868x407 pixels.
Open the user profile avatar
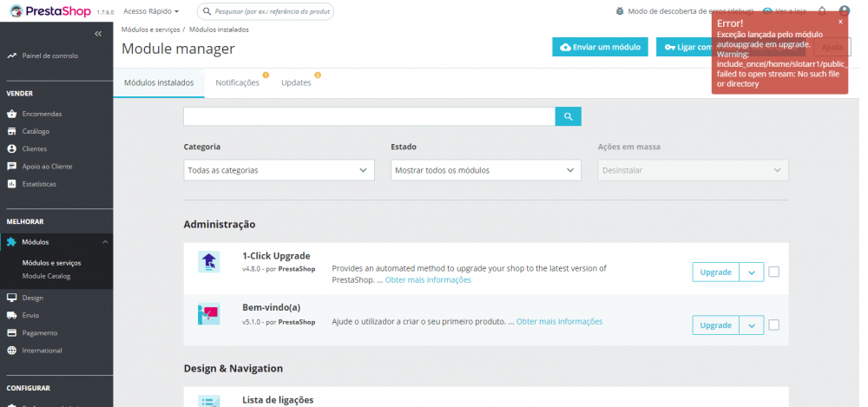[845, 11]
